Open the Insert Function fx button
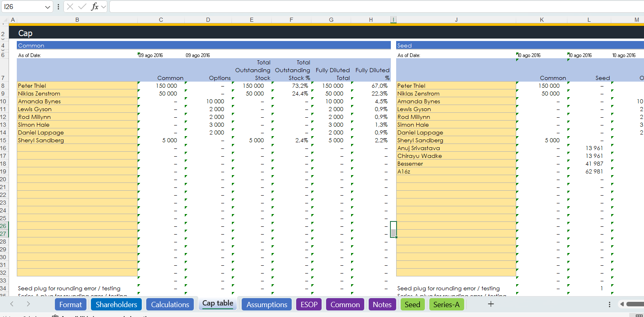This screenshot has width=644, height=317. (95, 7)
